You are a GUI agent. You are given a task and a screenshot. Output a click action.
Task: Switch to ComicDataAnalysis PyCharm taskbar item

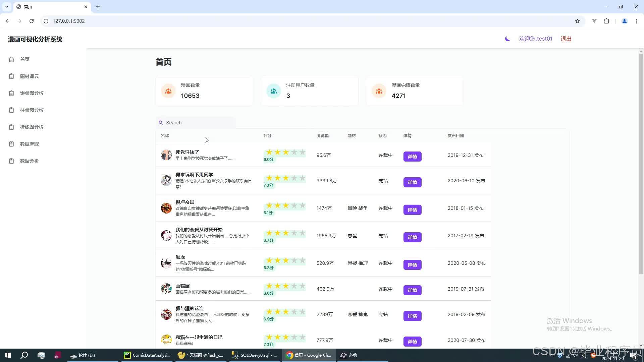(x=147, y=355)
